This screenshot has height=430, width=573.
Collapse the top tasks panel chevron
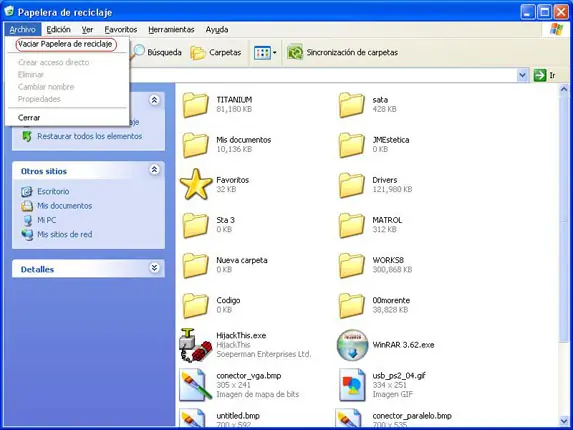(154, 100)
